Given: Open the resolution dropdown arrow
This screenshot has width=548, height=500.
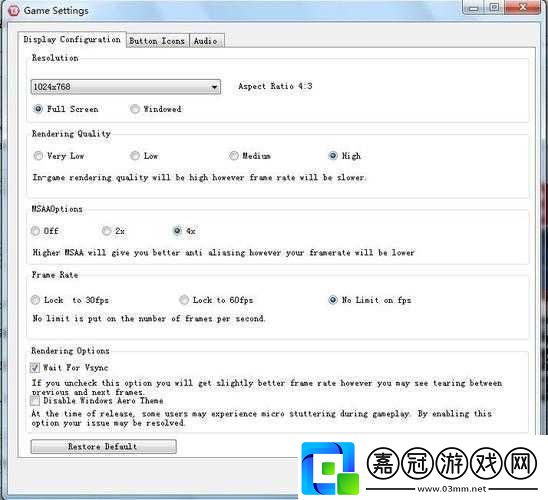Looking at the screenshot, I should 214,87.
